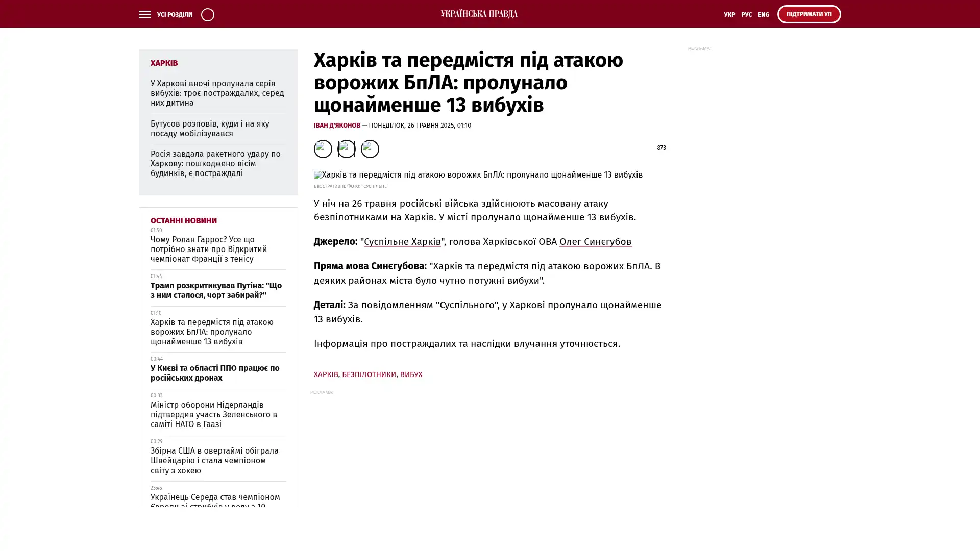This screenshot has height=551, width=980.
Task: Click the third share icon under byline
Action: 370,148
